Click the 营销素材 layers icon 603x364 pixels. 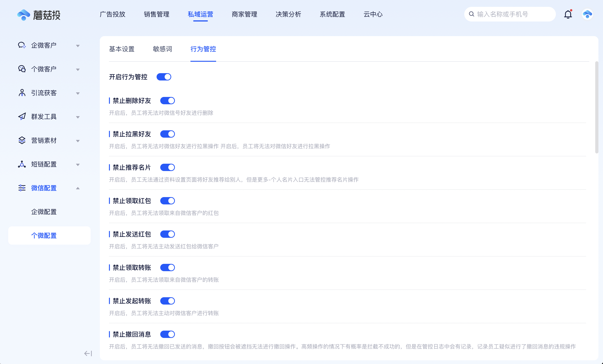(x=22, y=140)
